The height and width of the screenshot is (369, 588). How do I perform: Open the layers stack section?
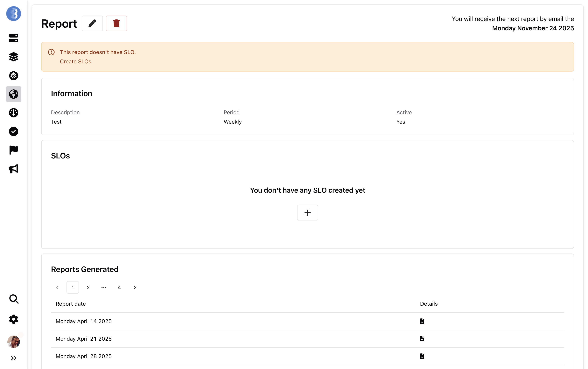13,57
